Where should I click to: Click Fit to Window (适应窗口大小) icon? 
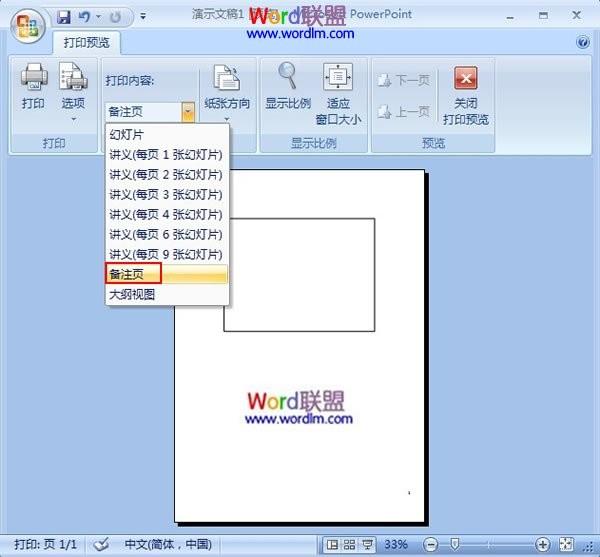pos(338,77)
